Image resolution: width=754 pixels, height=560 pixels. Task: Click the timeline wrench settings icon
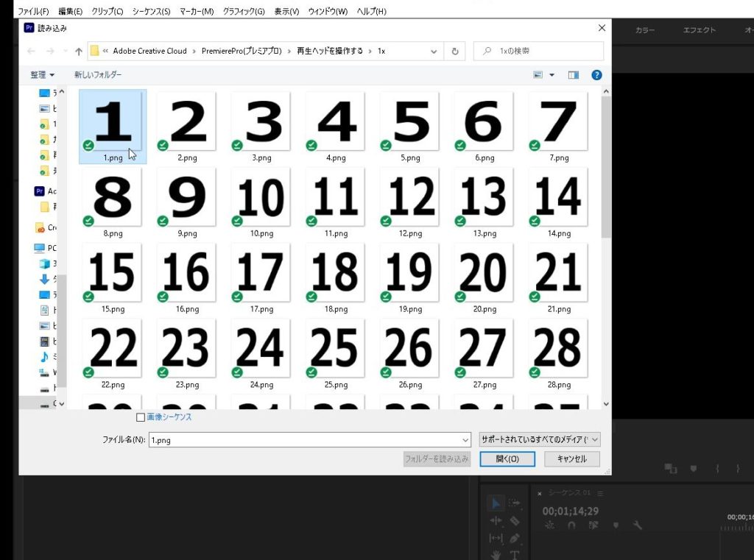click(638, 525)
